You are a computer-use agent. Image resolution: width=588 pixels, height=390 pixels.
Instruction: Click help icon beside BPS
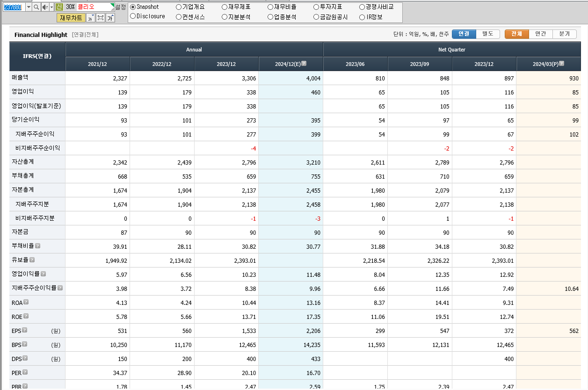click(x=25, y=344)
